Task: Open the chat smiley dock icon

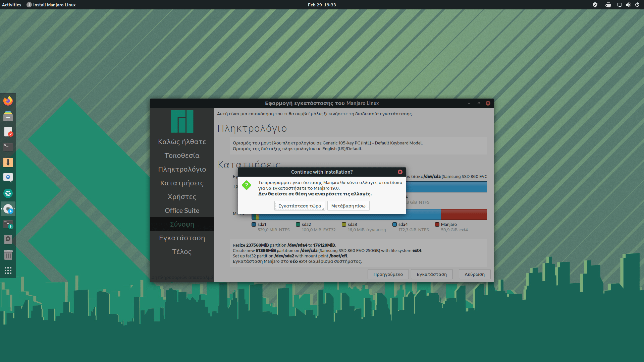Action: click(x=8, y=177)
